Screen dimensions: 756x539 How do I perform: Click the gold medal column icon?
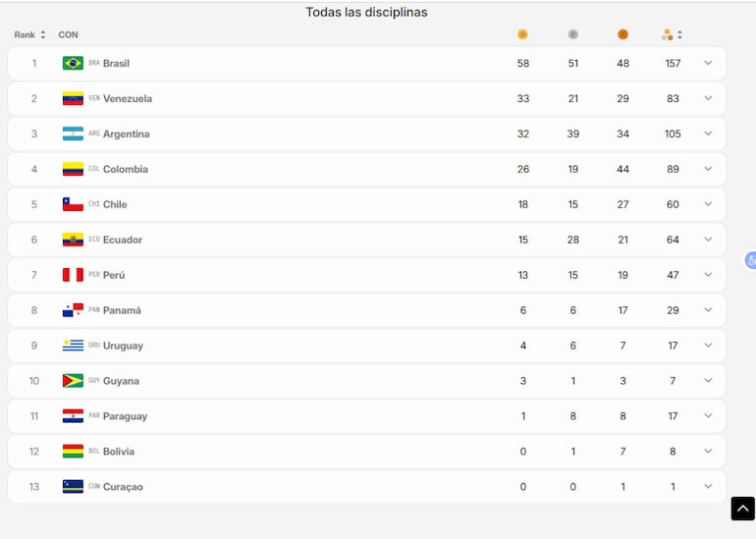(522, 34)
